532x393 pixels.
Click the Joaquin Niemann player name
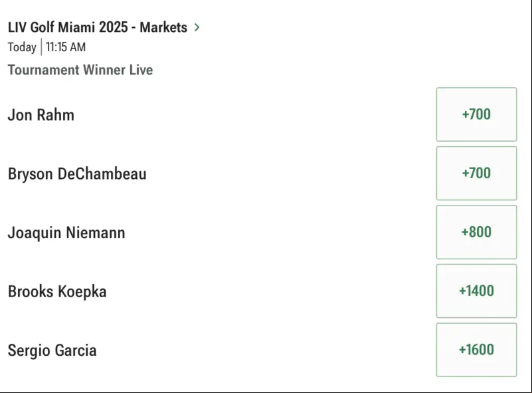[x=66, y=233]
